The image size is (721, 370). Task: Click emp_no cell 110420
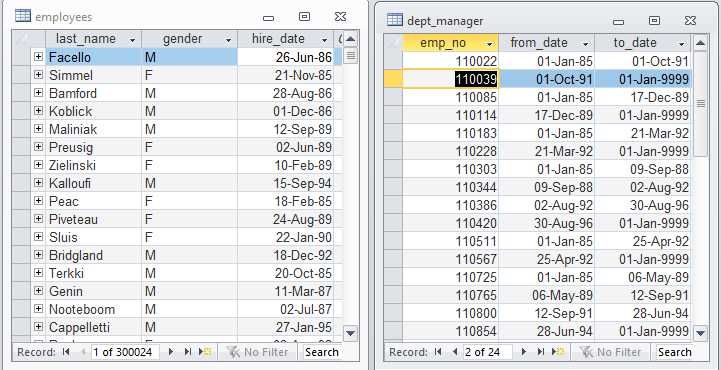click(451, 223)
